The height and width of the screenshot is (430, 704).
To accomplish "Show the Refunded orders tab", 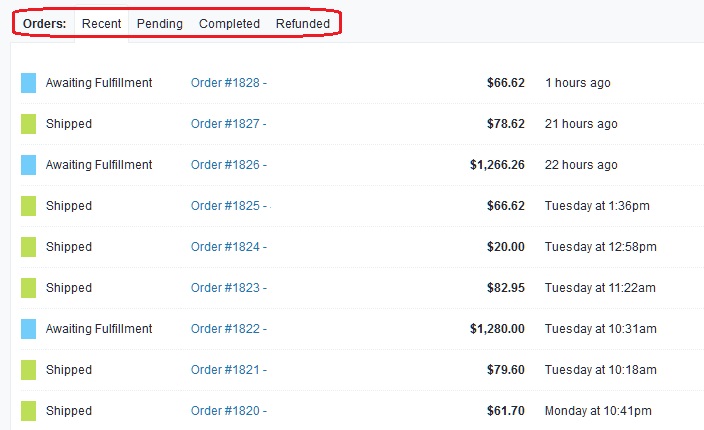I will click(303, 24).
